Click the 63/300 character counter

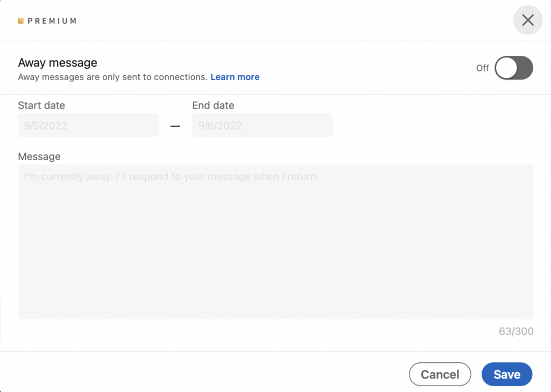click(516, 331)
